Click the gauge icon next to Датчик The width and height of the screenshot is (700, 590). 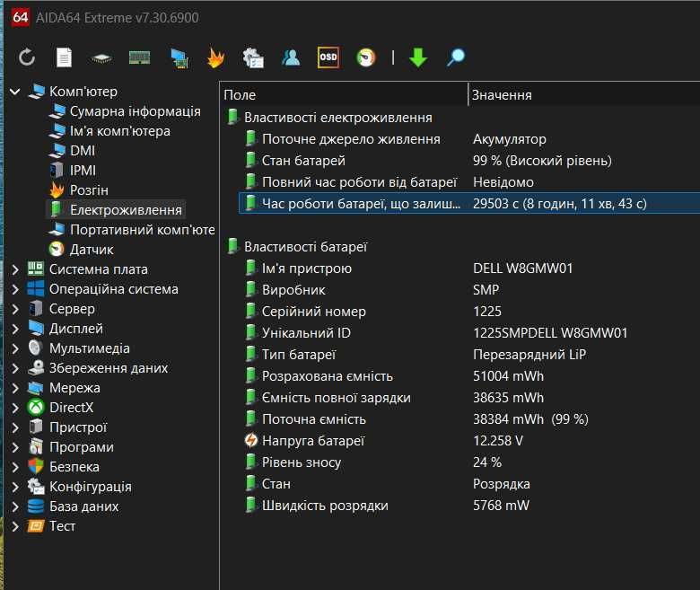57,249
